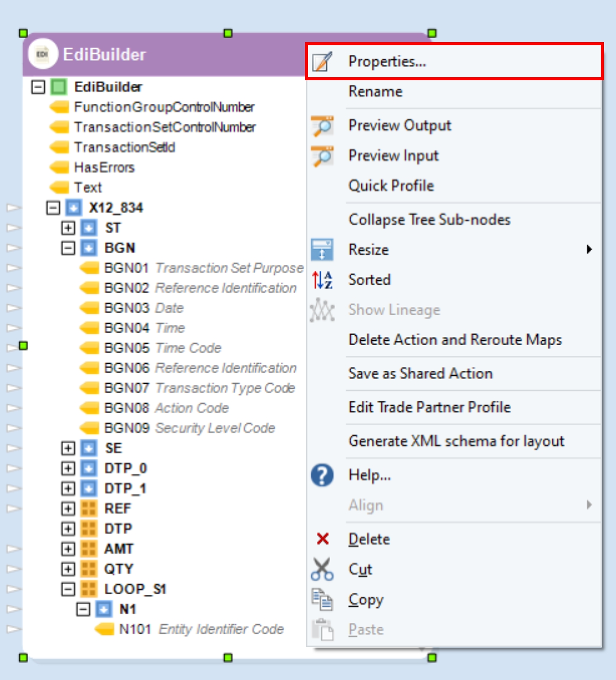This screenshot has width=616, height=680.
Task: Click the EDI logo in header
Action: (x=43, y=54)
